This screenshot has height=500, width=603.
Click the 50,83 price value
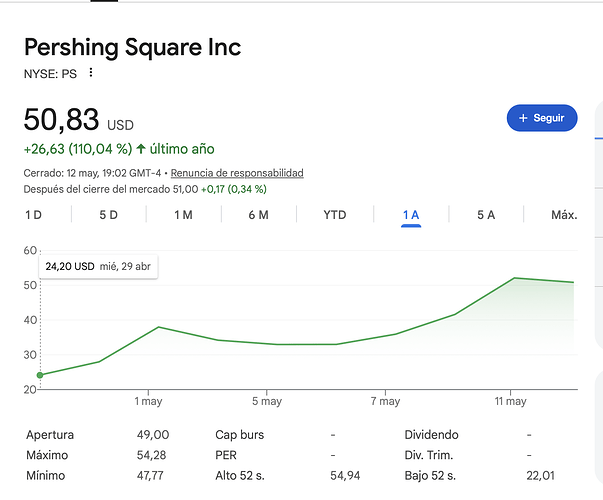click(x=62, y=120)
